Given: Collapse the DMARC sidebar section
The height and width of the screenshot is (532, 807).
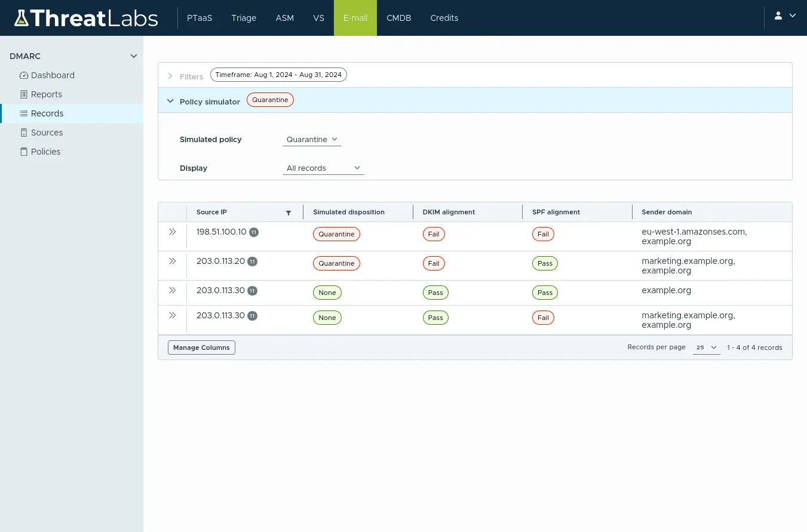Looking at the screenshot, I should point(134,56).
